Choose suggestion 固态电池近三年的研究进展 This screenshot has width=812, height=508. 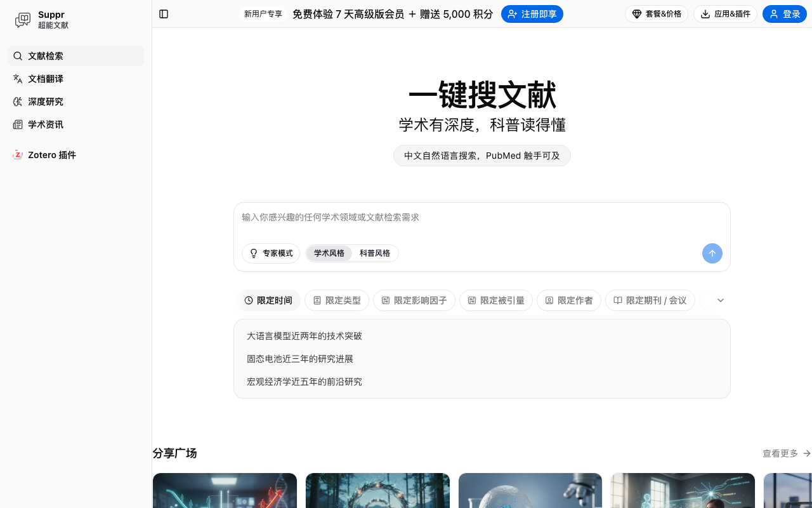pos(300,359)
